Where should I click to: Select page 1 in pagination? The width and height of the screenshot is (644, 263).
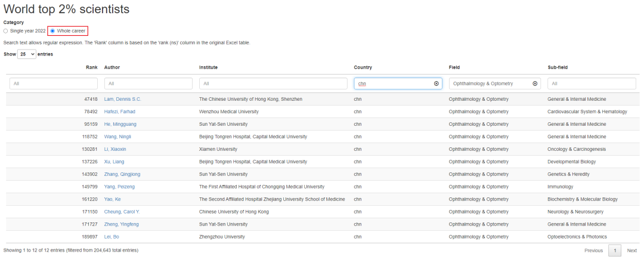coord(614,250)
